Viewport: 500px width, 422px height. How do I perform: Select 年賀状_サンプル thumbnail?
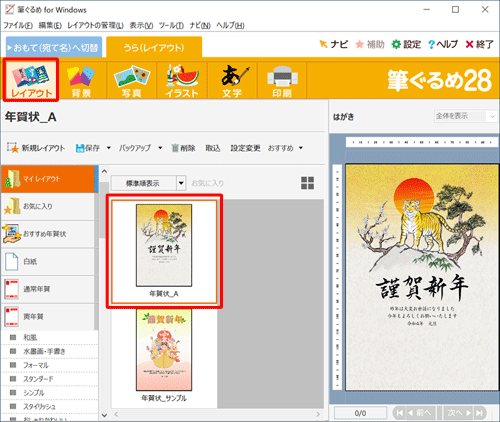coord(164,356)
